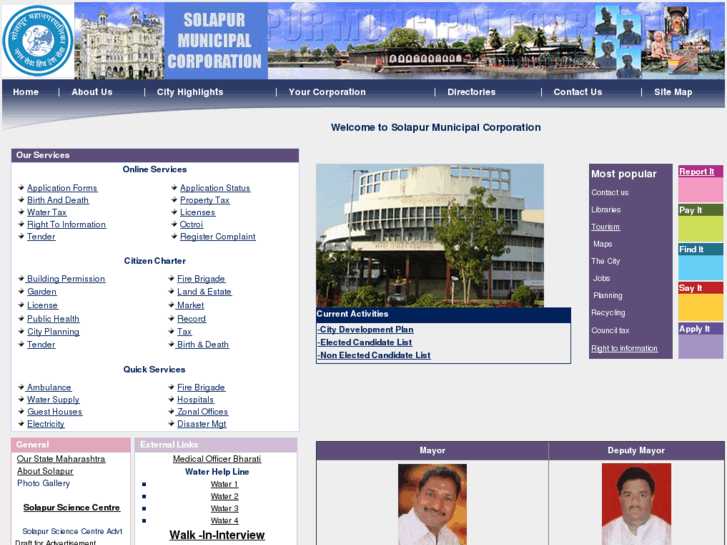727x545 pixels.
Task: Go to Directories menu item
Action: pyautogui.click(x=472, y=92)
